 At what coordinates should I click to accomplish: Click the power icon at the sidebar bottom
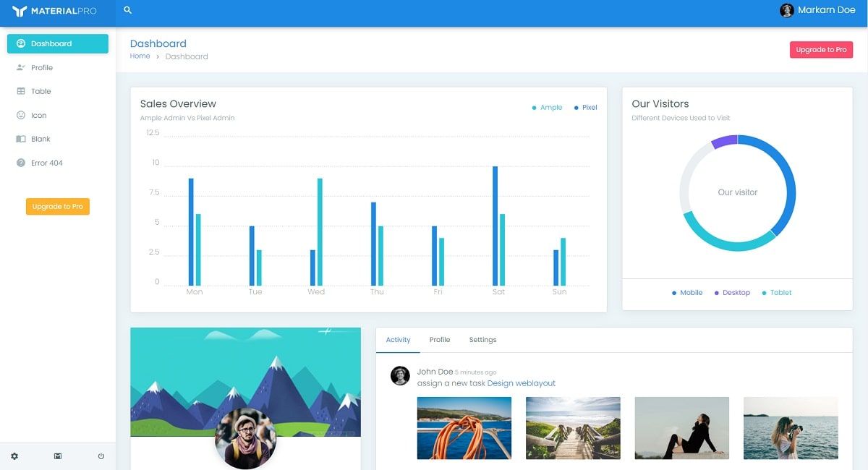101,456
